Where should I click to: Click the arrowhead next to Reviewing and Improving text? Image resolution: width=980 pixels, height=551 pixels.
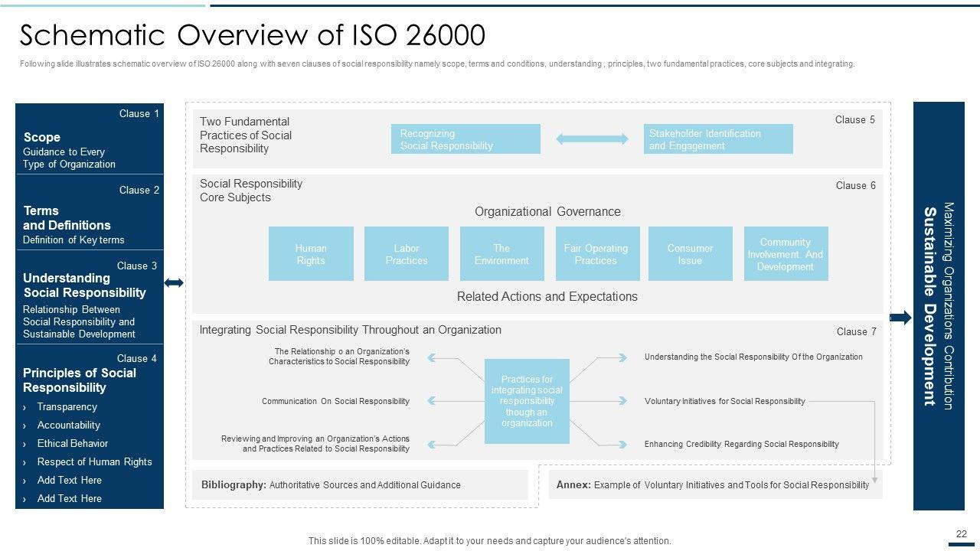432,444
